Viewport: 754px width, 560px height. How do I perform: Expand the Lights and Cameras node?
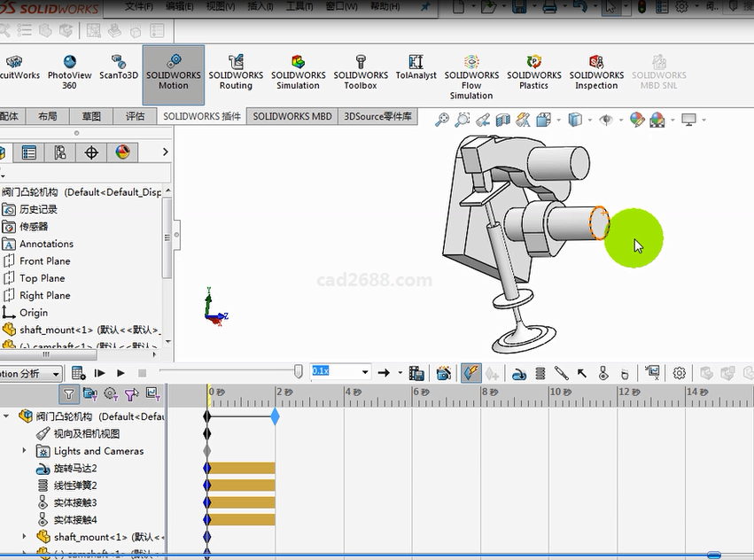[x=25, y=451]
